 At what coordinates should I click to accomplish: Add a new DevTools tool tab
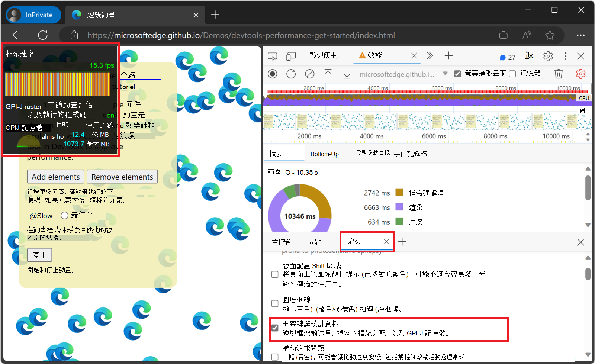pos(449,56)
